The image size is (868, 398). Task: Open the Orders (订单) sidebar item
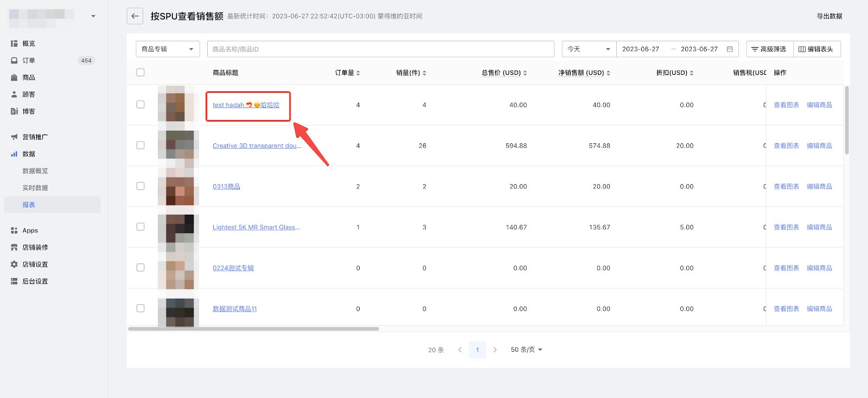click(x=29, y=60)
